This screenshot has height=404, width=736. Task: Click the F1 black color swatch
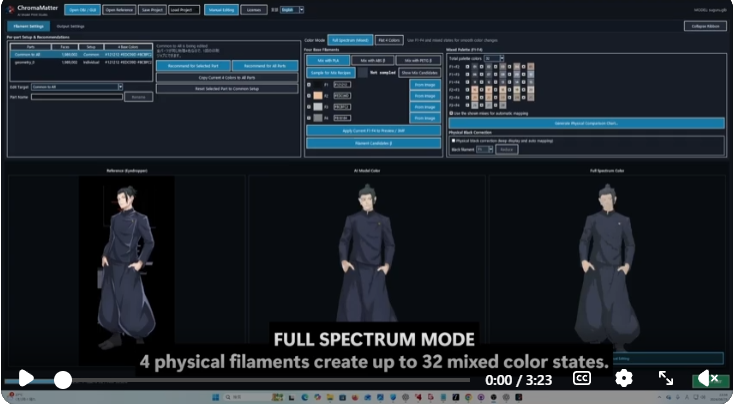(x=318, y=85)
